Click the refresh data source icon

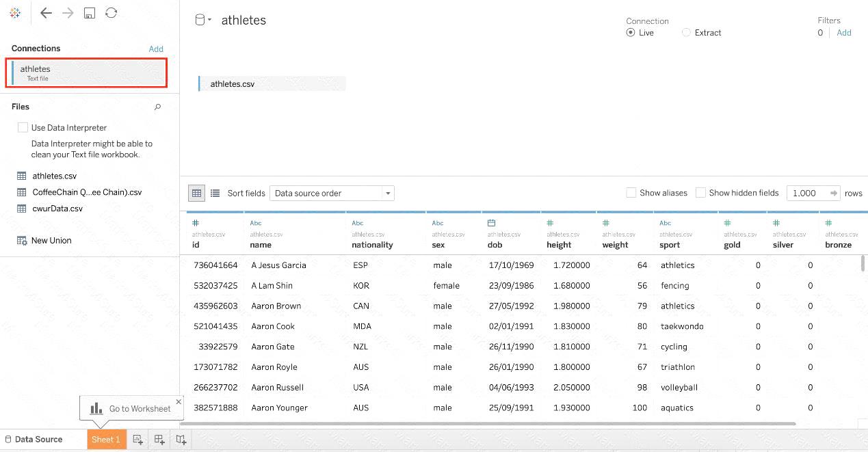coord(111,13)
